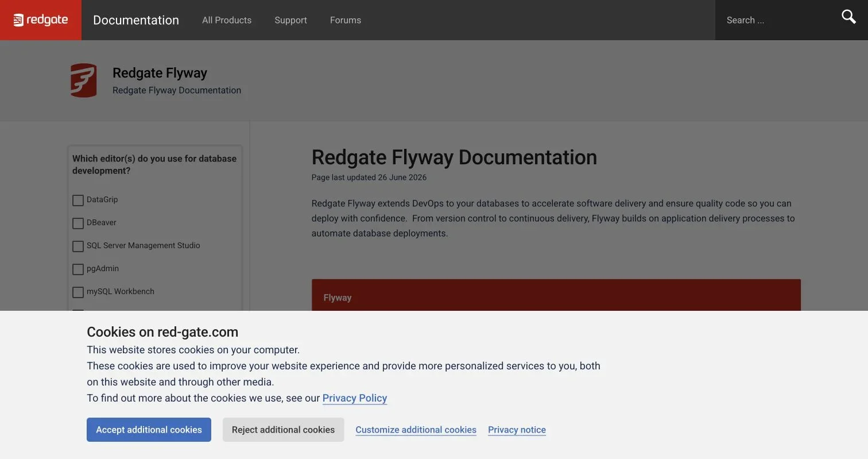Screen dimensions: 868x459
Task: Open the Documentation menu item
Action: tap(136, 20)
